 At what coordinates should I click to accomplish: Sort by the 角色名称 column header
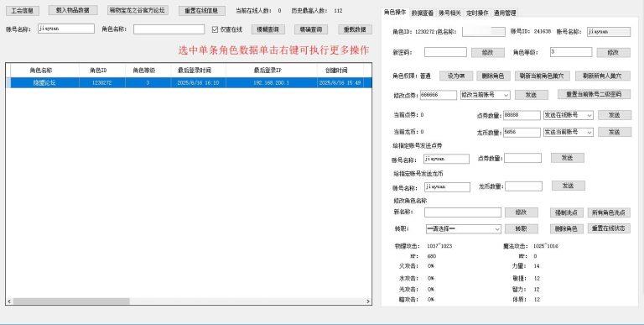44,71
